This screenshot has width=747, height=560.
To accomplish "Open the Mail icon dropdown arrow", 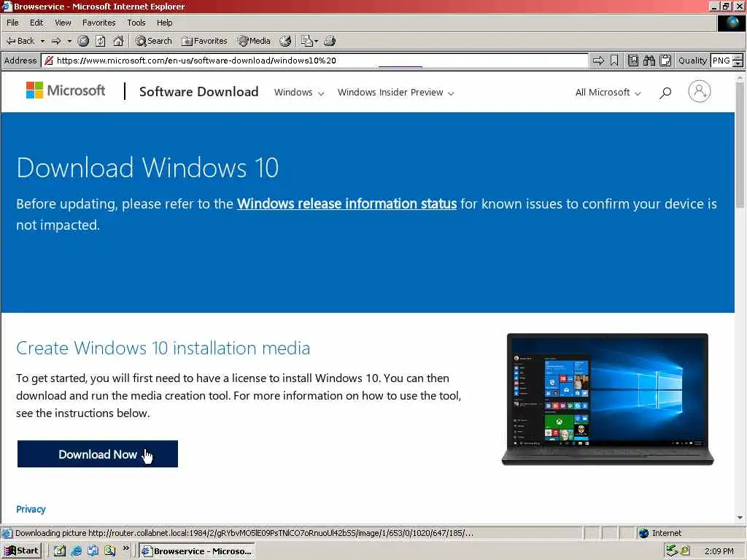I will click(317, 42).
